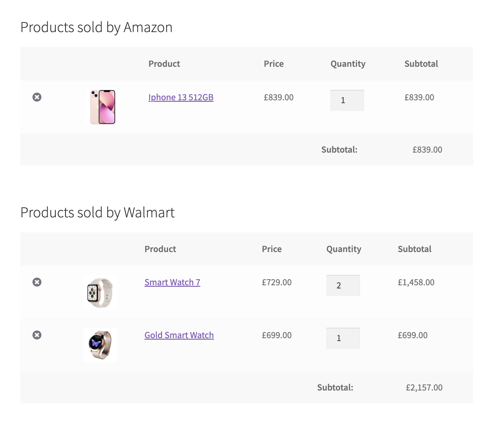Select the Gold Smart Watch thumbnail image
The image size is (495, 448).
coord(100,345)
